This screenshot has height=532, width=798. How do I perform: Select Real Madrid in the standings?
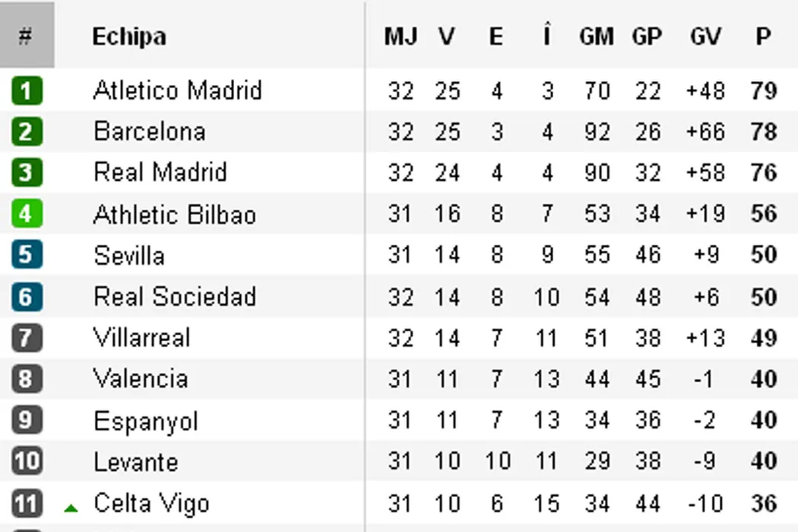[x=160, y=172]
